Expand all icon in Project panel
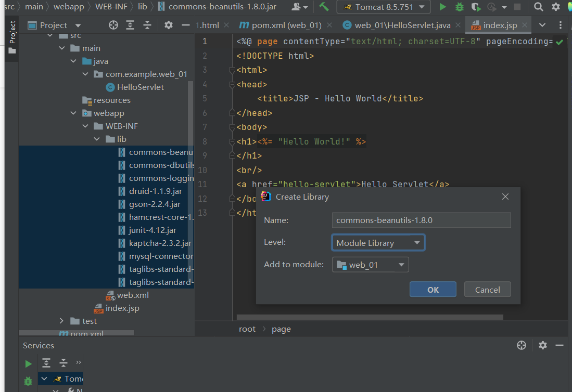 [x=130, y=25]
